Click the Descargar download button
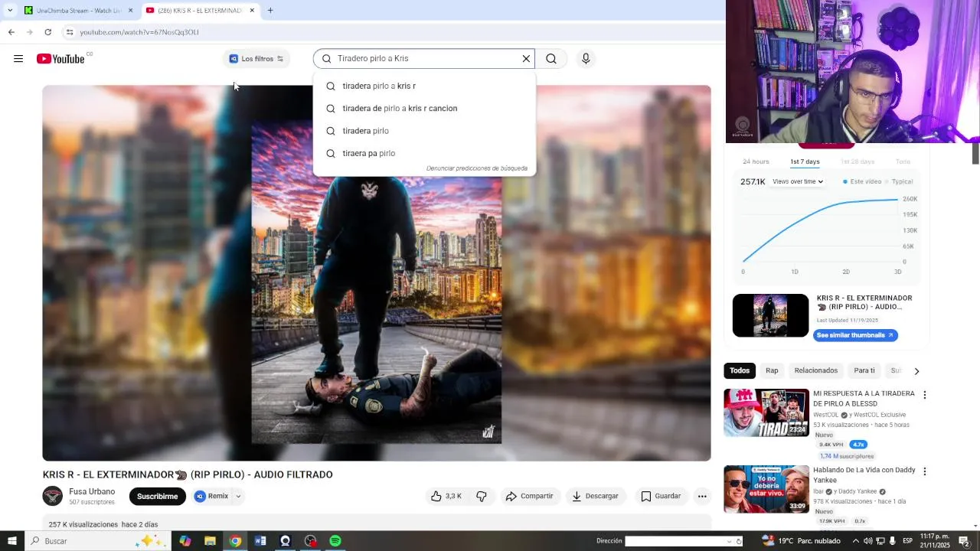This screenshot has width=980, height=551. click(x=595, y=496)
